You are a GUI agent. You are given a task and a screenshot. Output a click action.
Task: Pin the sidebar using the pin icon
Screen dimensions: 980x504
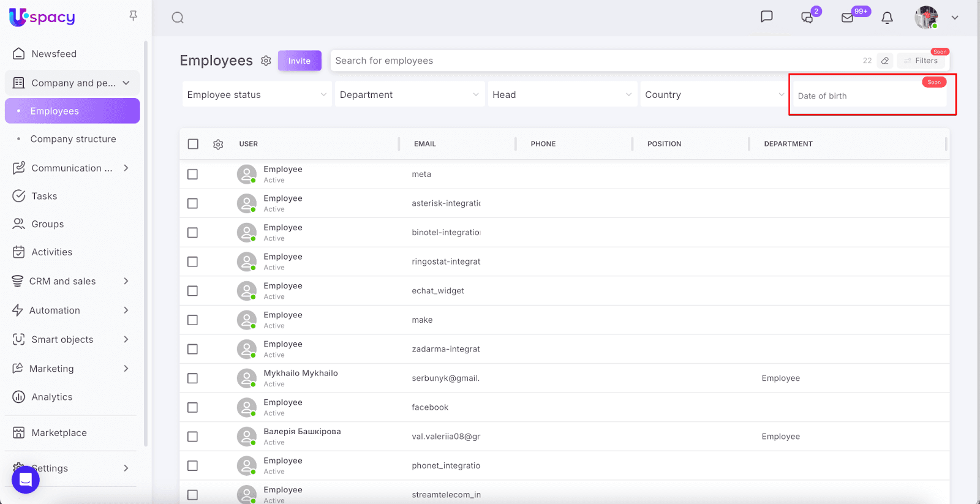click(133, 16)
